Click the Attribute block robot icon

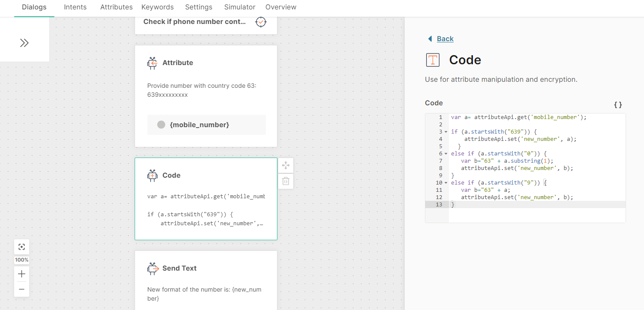tap(152, 63)
